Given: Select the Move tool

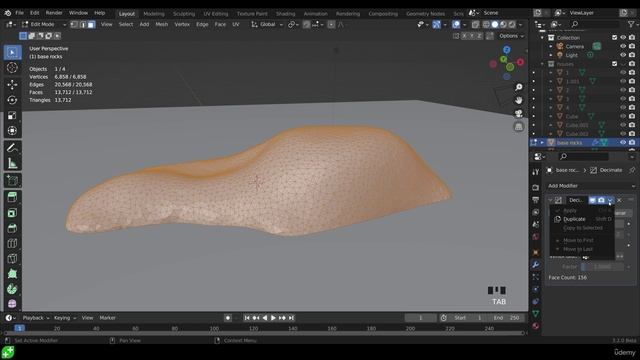Looking at the screenshot, I should pyautogui.click(x=12, y=84).
